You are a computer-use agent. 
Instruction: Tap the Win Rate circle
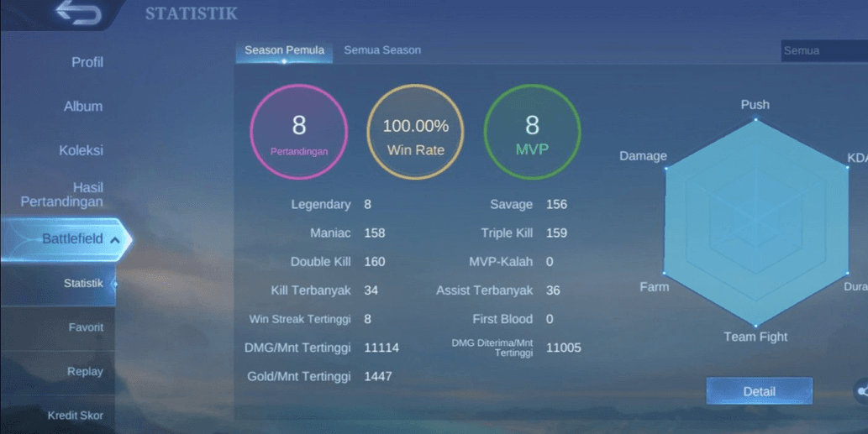tap(416, 132)
